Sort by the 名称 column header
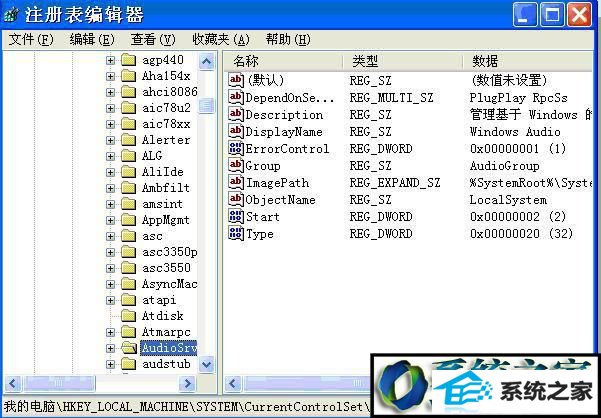 [x=283, y=61]
